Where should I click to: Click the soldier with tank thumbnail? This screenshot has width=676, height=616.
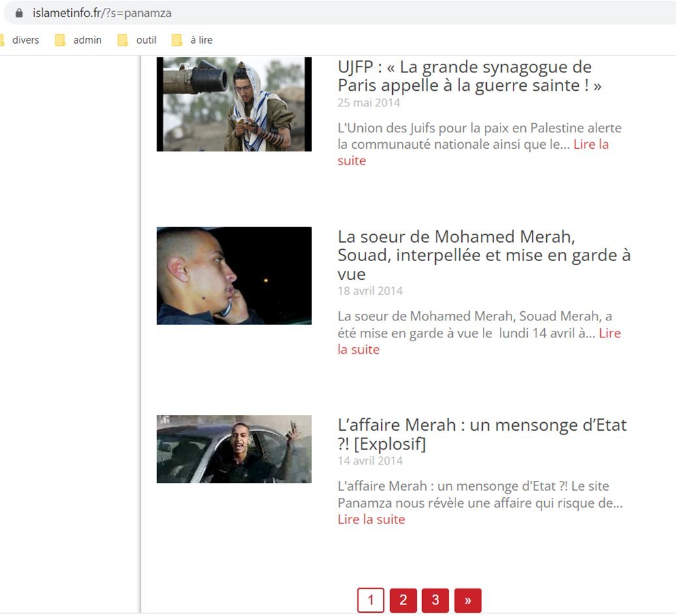pyautogui.click(x=234, y=104)
